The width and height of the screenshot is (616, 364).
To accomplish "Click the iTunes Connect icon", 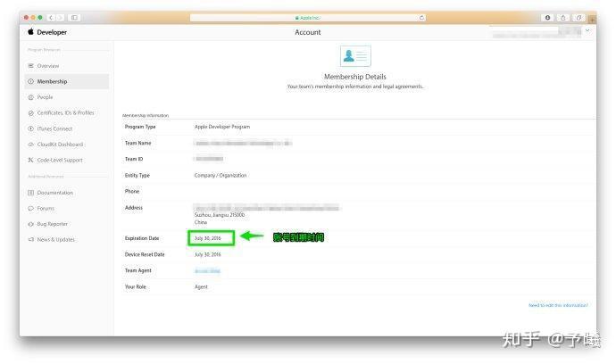I will [31, 128].
